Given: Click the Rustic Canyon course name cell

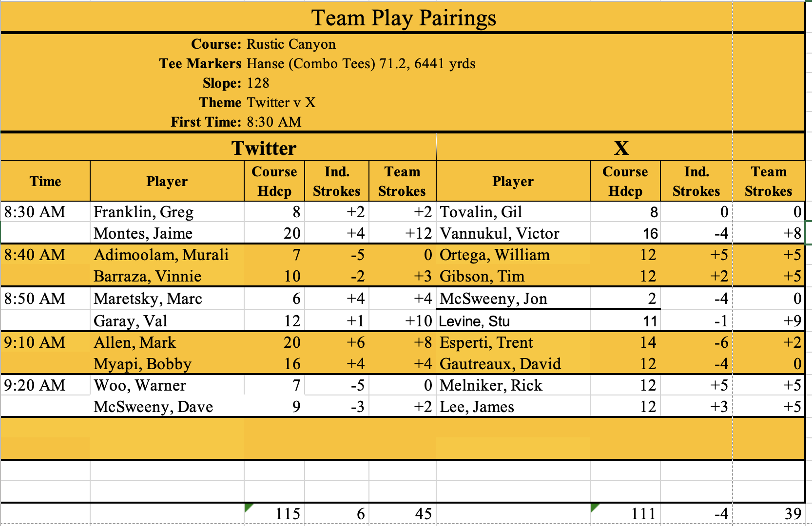Looking at the screenshot, I should point(291,44).
